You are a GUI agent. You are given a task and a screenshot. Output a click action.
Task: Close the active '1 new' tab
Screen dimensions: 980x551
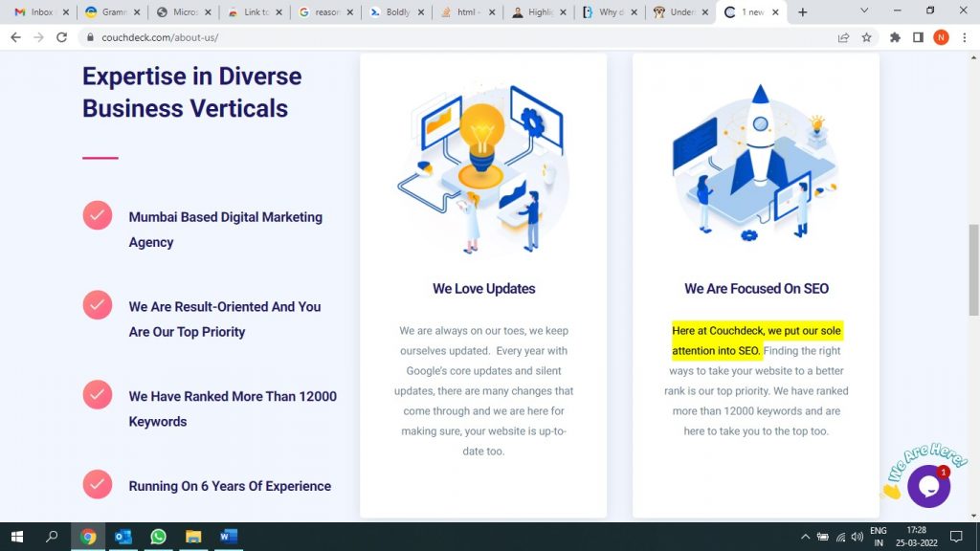775,11
